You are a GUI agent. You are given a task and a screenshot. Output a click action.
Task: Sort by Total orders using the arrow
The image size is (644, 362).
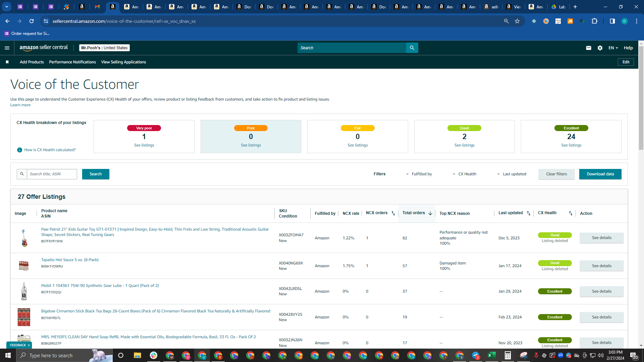click(430, 214)
